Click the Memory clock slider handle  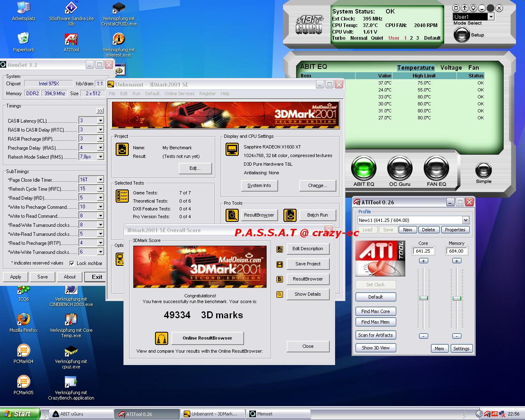pyautogui.click(x=457, y=298)
